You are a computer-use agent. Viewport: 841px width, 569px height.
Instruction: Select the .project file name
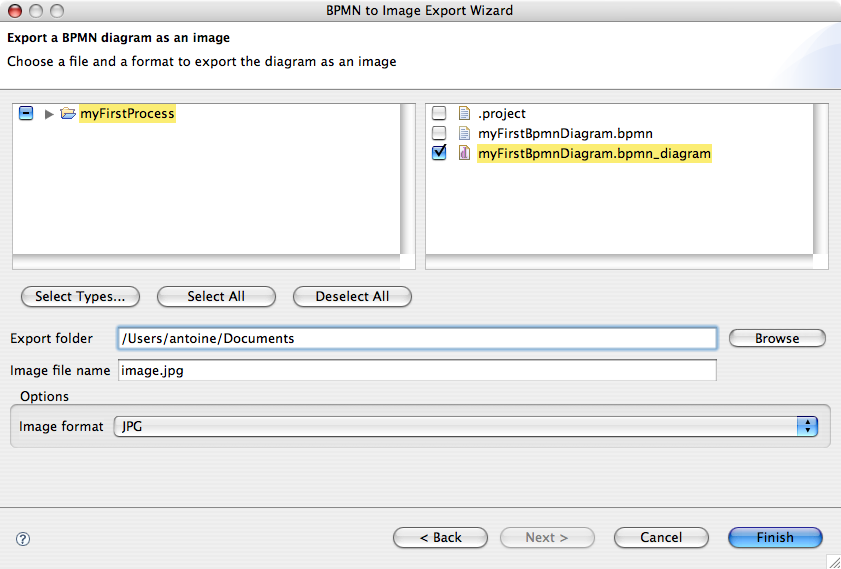502,114
